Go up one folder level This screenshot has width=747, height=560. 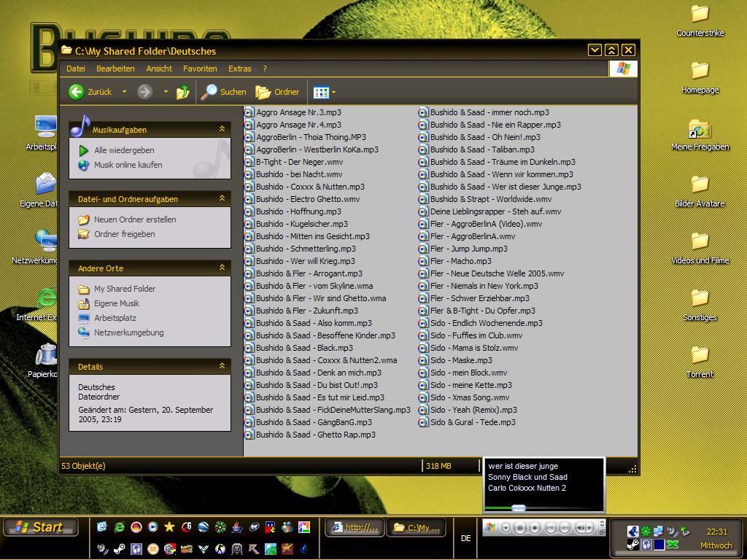coord(183,92)
